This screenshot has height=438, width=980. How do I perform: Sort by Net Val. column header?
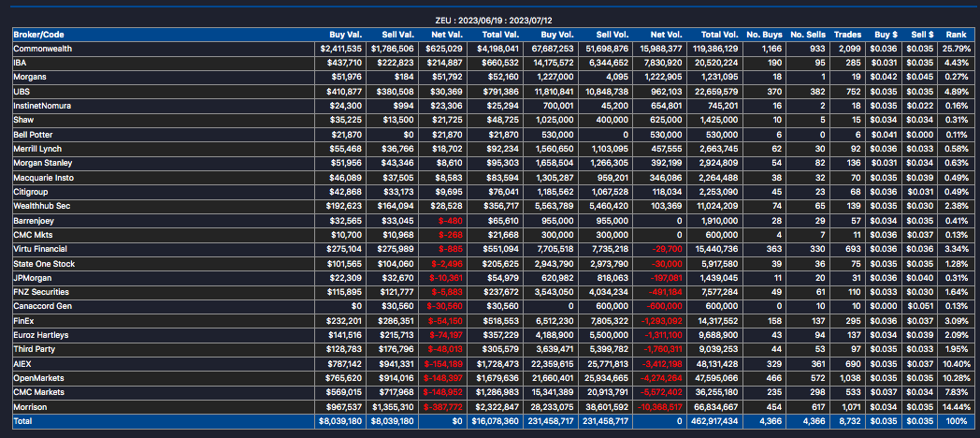tap(447, 35)
